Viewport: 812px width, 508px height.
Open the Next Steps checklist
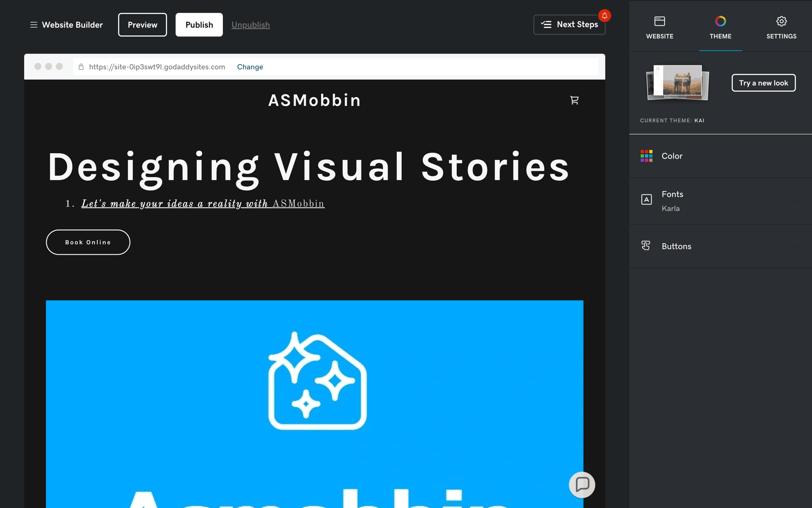569,25
